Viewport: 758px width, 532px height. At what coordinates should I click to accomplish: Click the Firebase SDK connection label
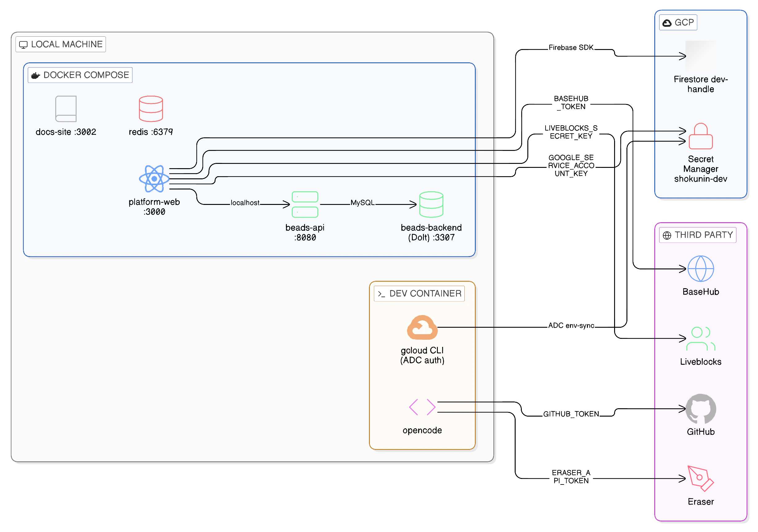coord(571,48)
